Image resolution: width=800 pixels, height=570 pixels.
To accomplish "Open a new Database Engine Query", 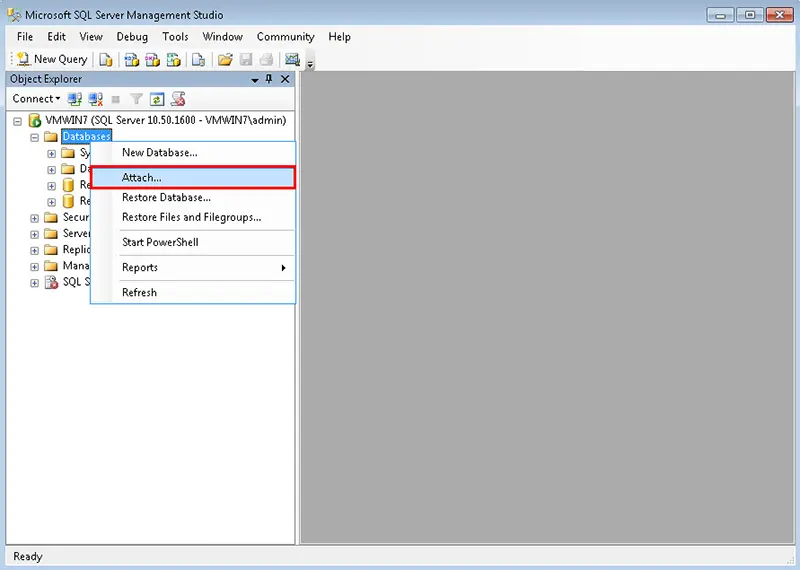I will [106, 60].
